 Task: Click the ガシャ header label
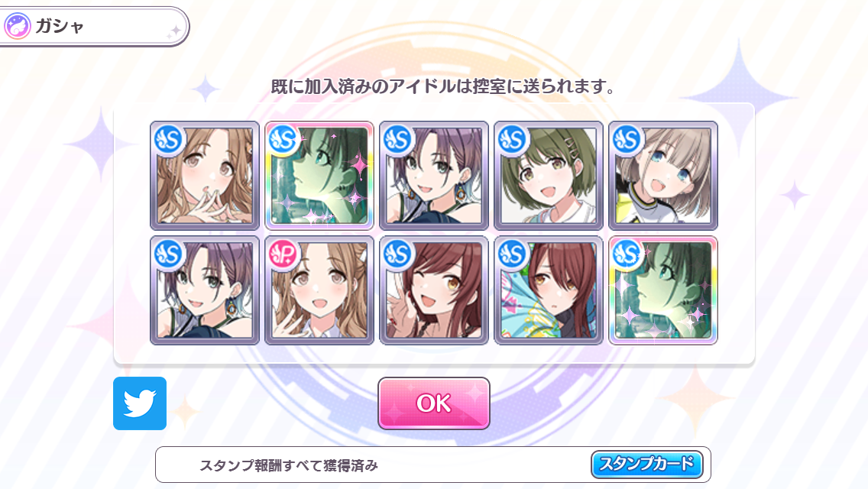click(60, 26)
